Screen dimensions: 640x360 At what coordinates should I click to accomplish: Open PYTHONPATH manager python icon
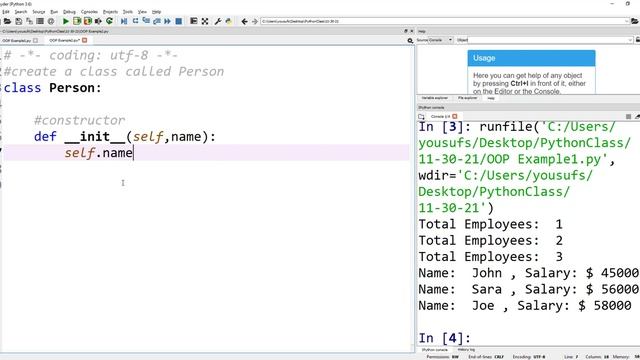(229, 21)
